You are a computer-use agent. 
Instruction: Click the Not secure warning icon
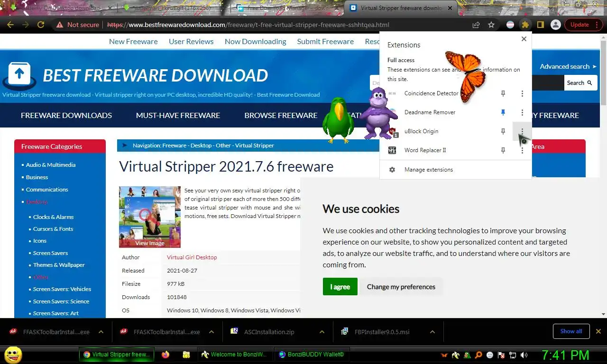(59, 25)
